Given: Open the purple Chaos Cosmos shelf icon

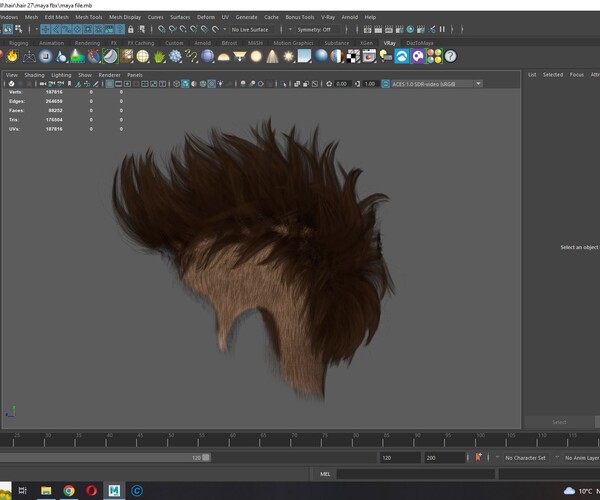Looking at the screenshot, I should point(418,57).
